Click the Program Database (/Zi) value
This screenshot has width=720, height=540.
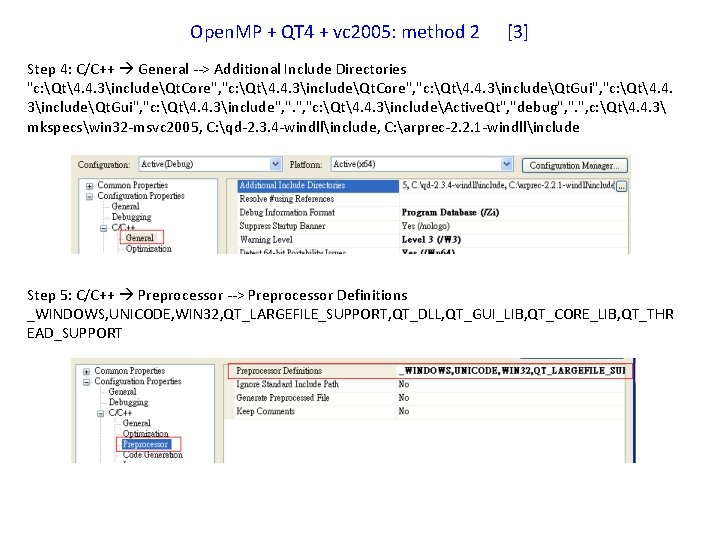coord(450,213)
